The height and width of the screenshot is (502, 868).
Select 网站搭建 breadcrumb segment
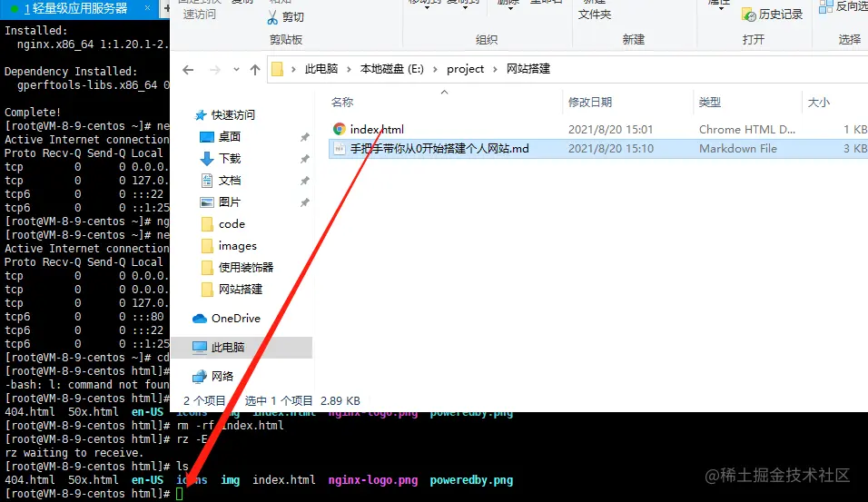tap(528, 69)
